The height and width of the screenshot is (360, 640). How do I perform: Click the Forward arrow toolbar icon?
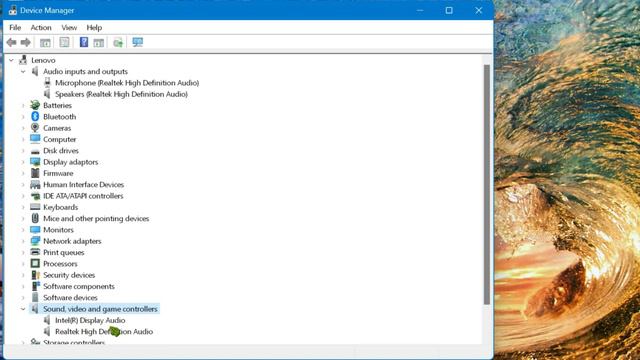click(x=26, y=42)
